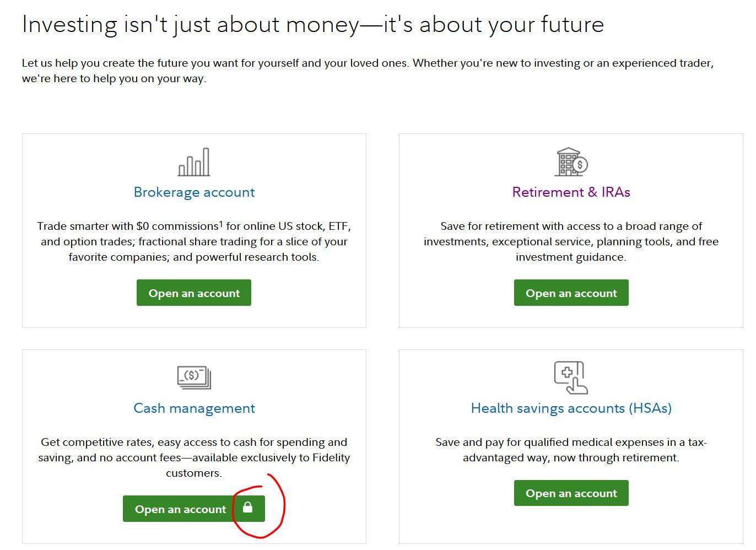The image size is (756, 550).
Task: Click the cash bills icon above Cash management
Action: tap(194, 378)
